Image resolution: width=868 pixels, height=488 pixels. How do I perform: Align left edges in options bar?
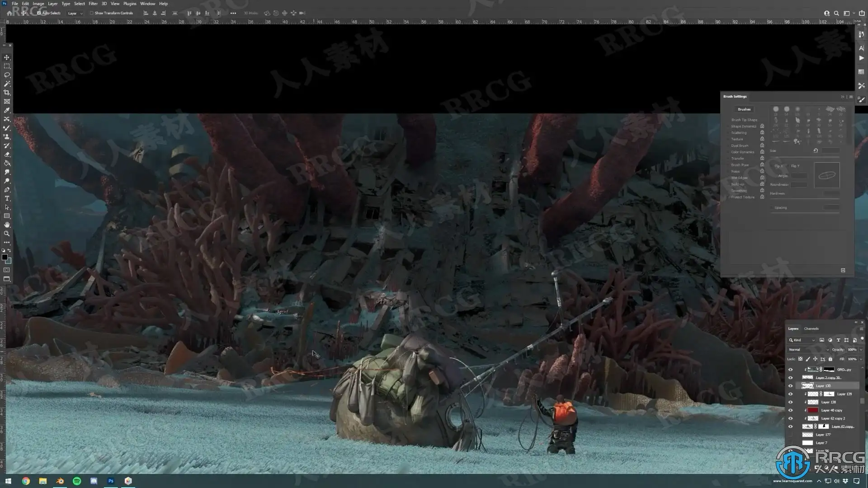pos(146,13)
